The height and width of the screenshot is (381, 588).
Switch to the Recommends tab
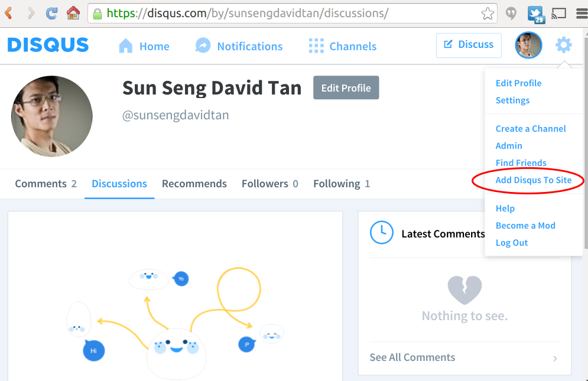pyautogui.click(x=194, y=184)
